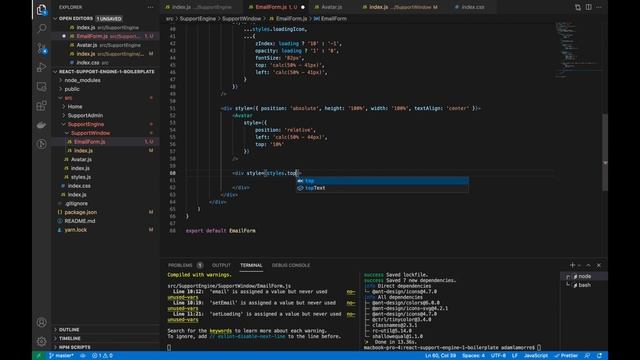Collapse the SupportEngine folder

click(x=86, y=124)
